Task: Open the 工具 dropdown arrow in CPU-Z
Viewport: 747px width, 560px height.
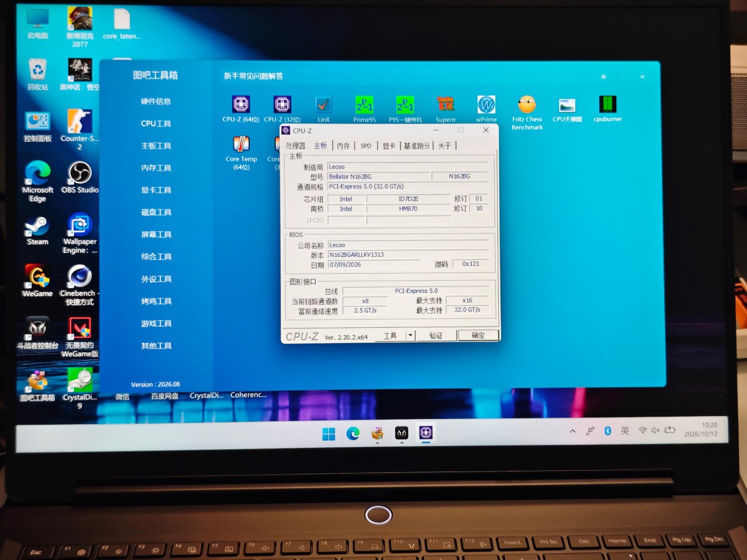Action: click(x=410, y=335)
